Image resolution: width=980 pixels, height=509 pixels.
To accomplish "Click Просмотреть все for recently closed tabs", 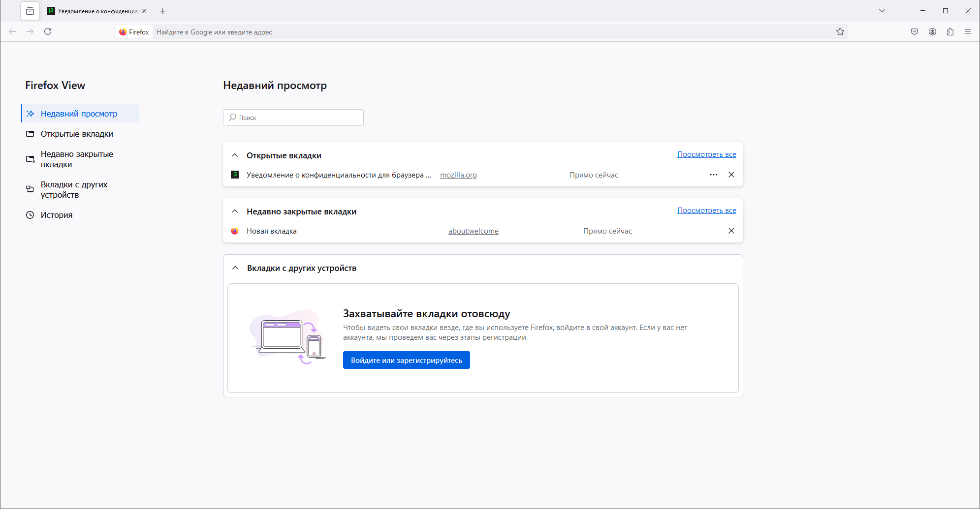I will click(x=707, y=210).
